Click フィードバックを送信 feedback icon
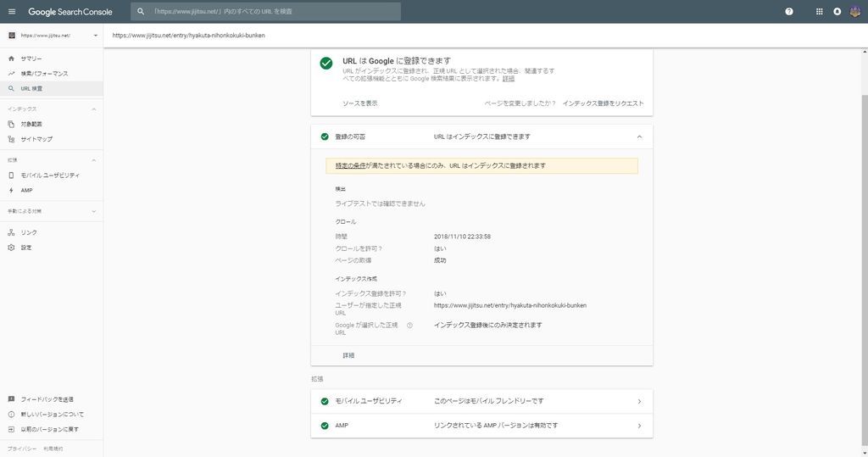The image size is (868, 457). pos(11,399)
